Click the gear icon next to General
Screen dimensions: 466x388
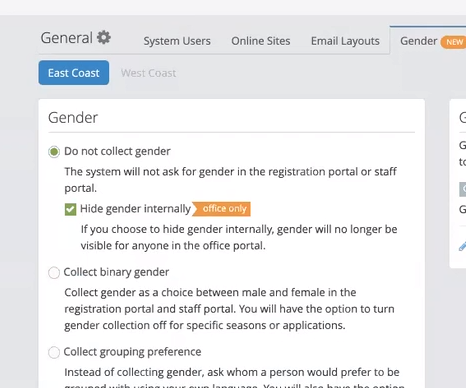tap(104, 37)
